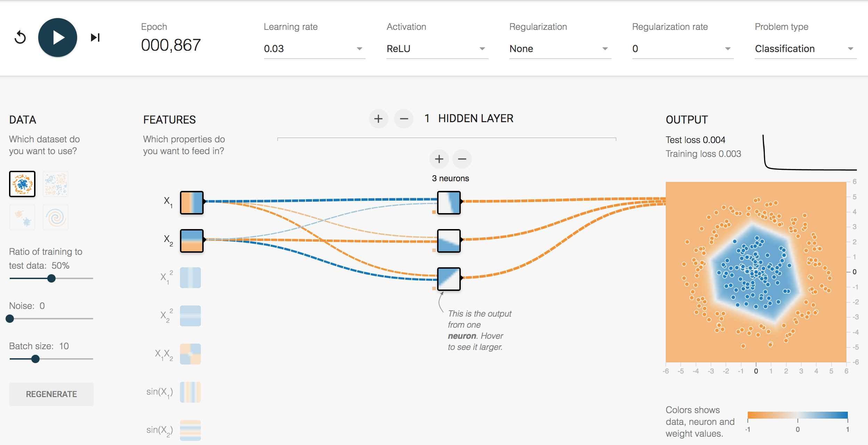Drag the Noise slider to adjust noise level
Viewport: 868px width, 445px height.
[10, 319]
